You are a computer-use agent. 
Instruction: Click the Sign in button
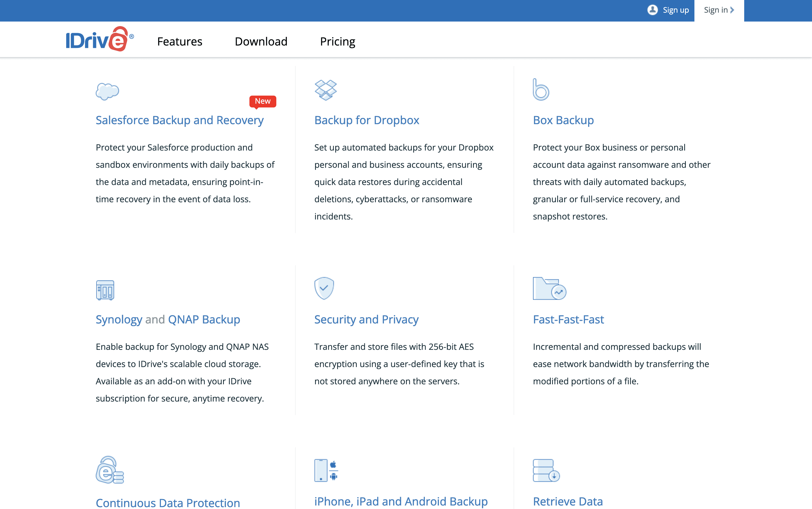point(719,10)
